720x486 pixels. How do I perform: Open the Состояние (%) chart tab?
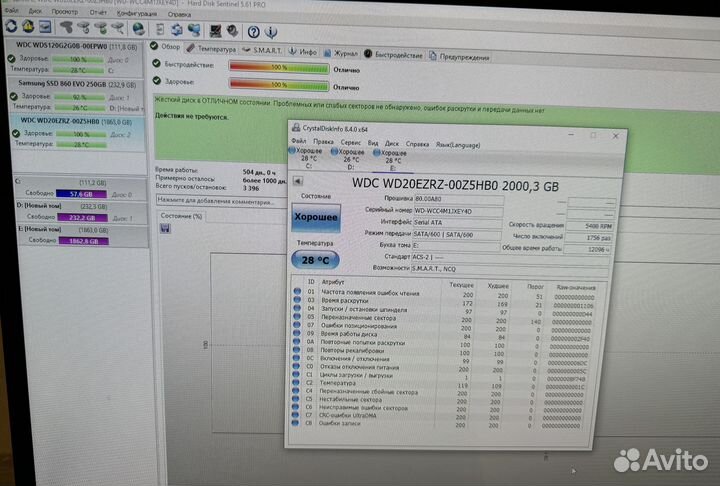pos(181,216)
